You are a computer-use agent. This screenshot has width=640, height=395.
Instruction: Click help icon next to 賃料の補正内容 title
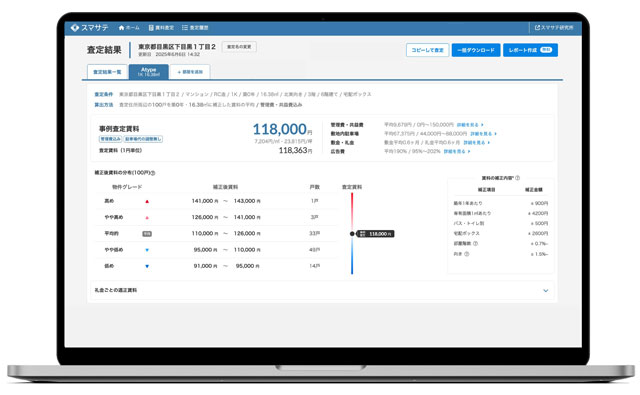pyautogui.click(x=518, y=178)
